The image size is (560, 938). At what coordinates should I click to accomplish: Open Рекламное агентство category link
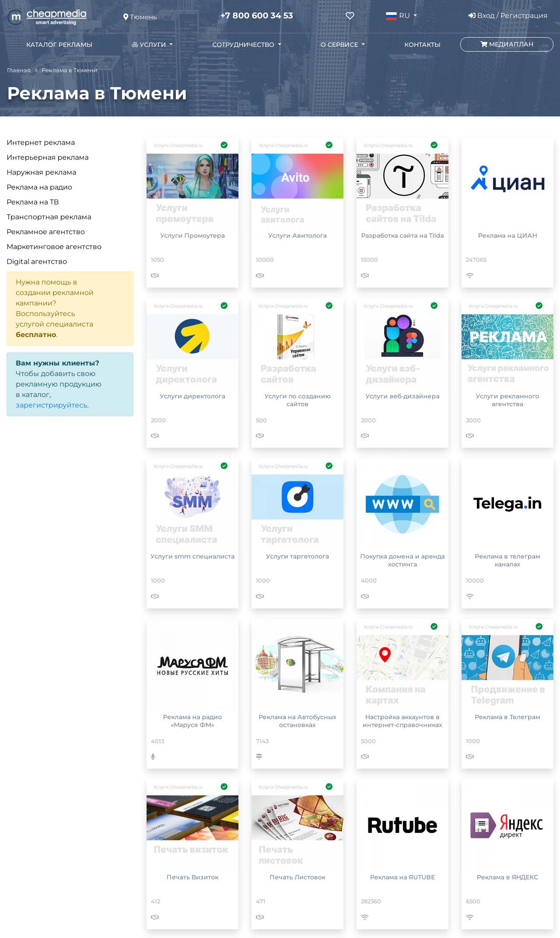tap(46, 232)
